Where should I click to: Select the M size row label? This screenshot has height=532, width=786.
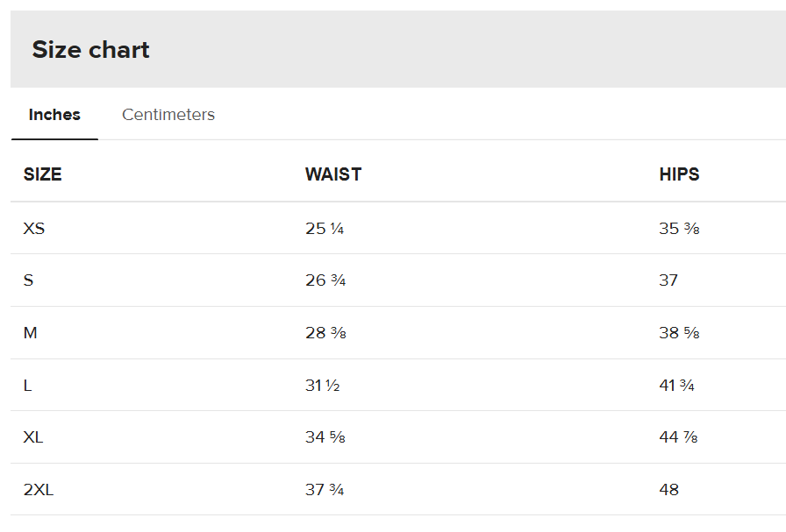click(31, 333)
